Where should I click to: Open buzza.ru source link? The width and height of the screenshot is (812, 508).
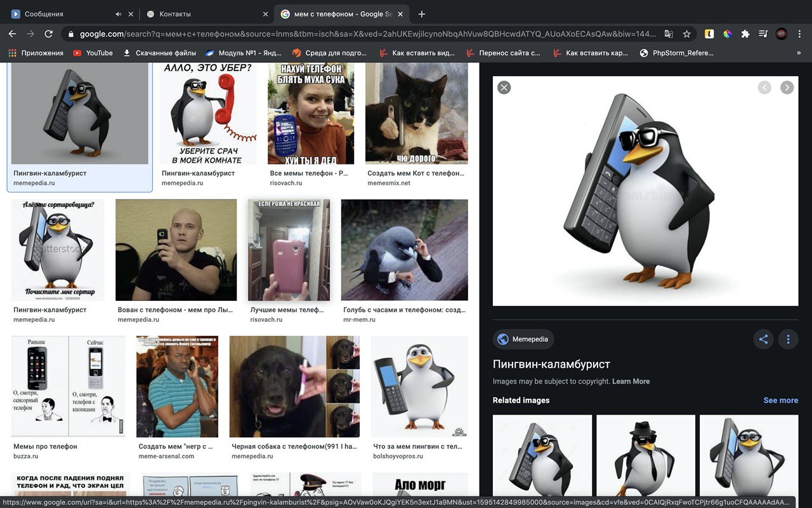(26, 456)
